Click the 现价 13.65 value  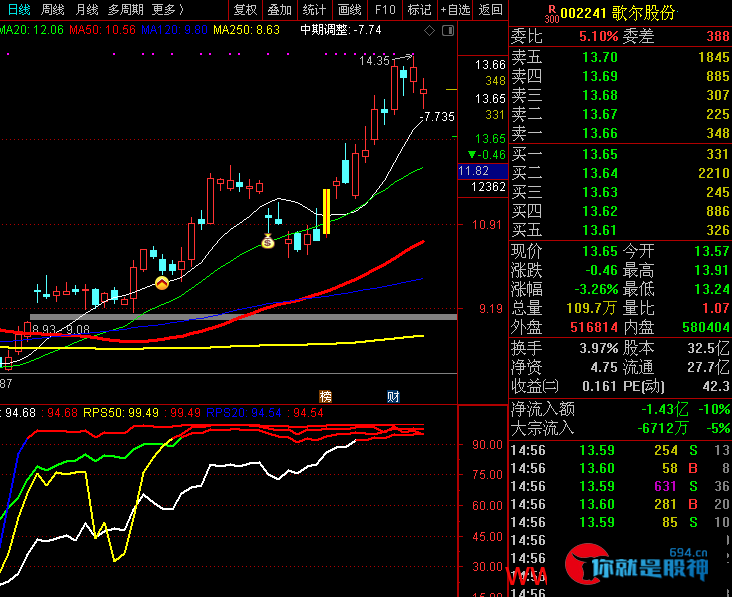(x=600, y=251)
